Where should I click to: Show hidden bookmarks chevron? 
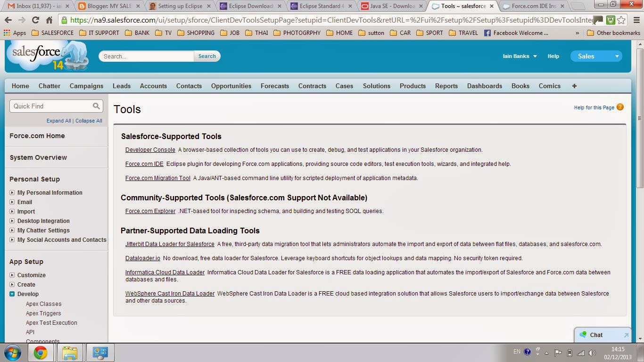tap(577, 33)
